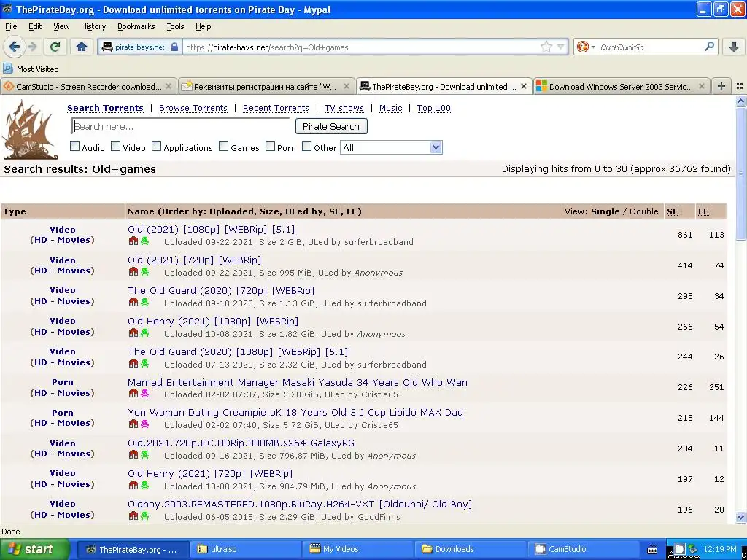Open the list all tabs grid icon
747x560 pixels.
740,86
